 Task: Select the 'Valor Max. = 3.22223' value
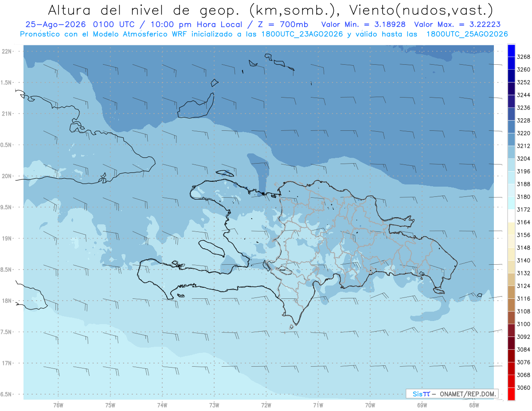click(457, 24)
